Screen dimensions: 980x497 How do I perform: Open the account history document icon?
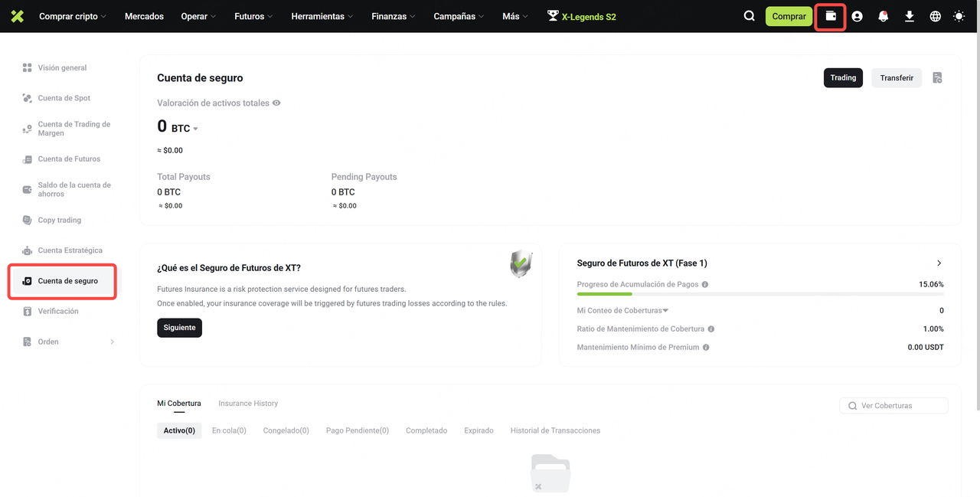click(938, 77)
